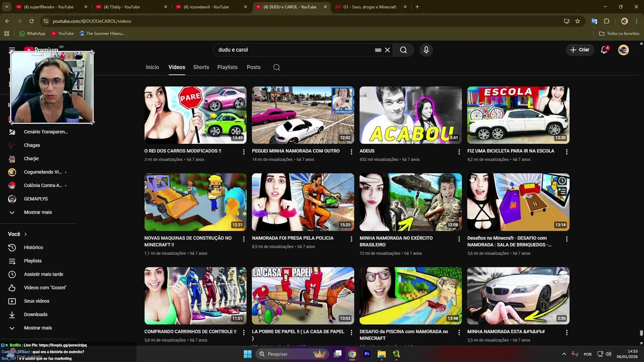The image size is (644, 362).
Task: Open options for PEGUEI MINHA NAMORADA COM OUTRO
Action: 352,151
